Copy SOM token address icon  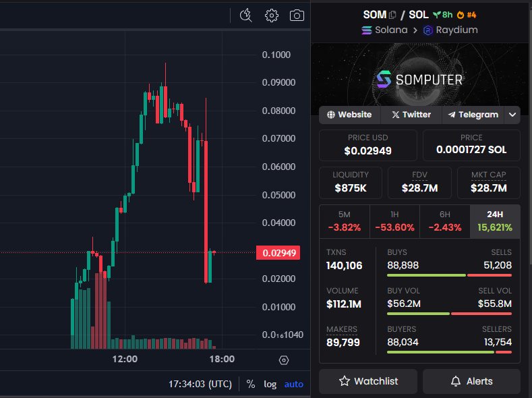click(x=392, y=15)
